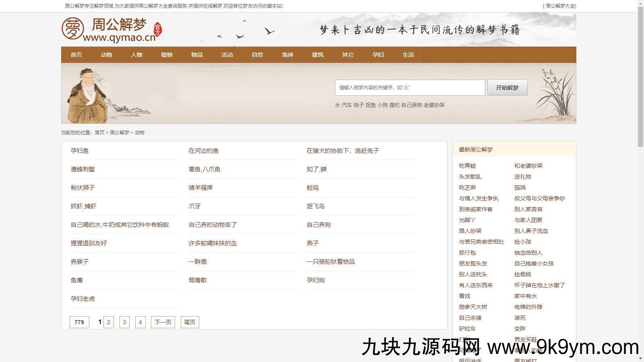Viewport: 644px width, 362px height.
Task: Open 吃青蛙 in the latest dreams sidebar
Action: 467,166
